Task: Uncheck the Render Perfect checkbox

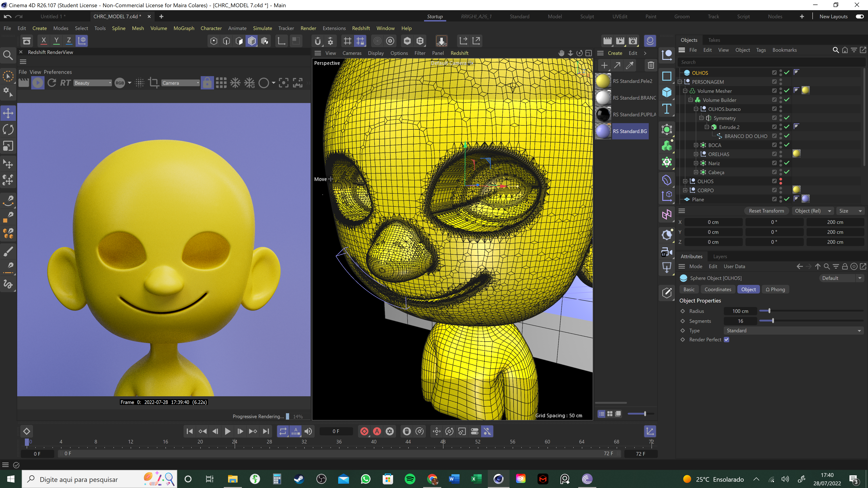Action: pyautogui.click(x=726, y=340)
